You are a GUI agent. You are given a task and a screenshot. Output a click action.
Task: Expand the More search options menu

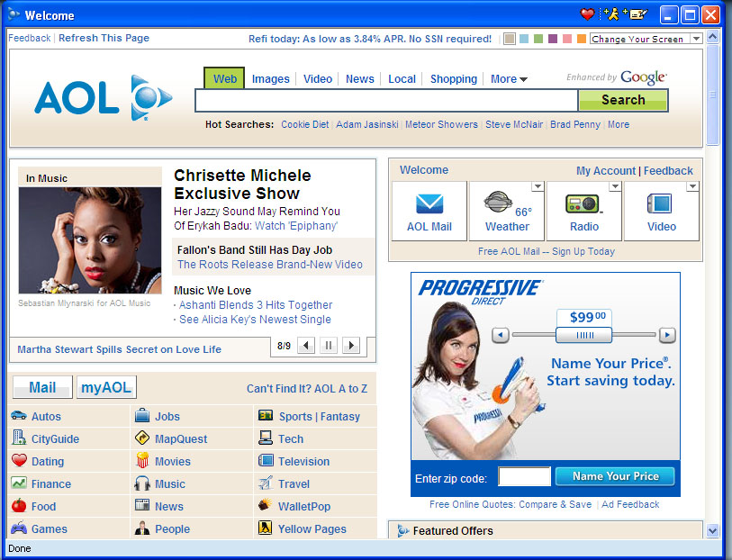click(x=509, y=79)
